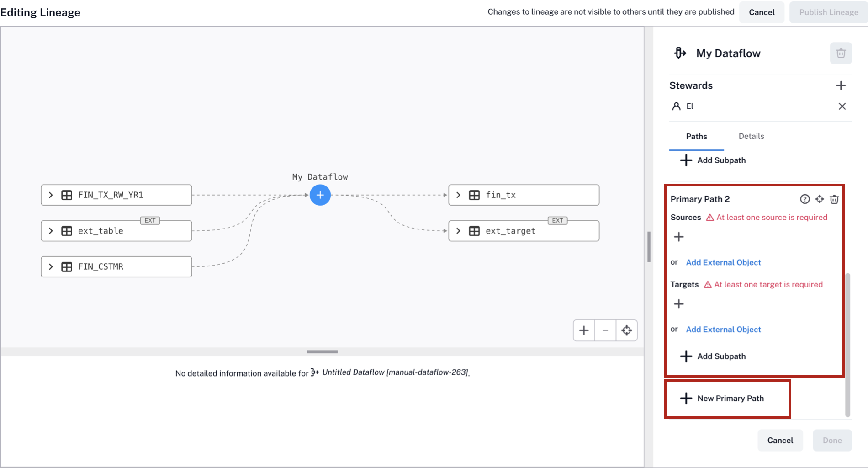Click the EXT badge on ext_table
Image resolution: width=868 pixels, height=468 pixels.
pyautogui.click(x=150, y=220)
